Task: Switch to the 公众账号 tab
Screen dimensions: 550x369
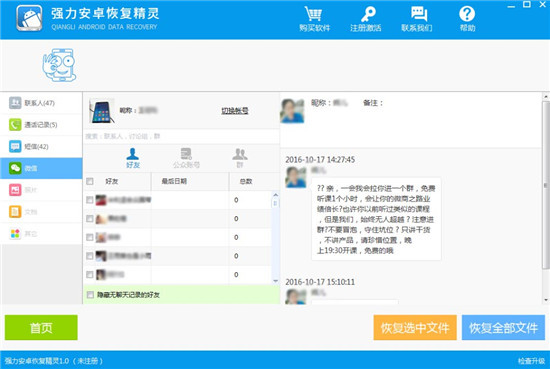Action: point(186,158)
